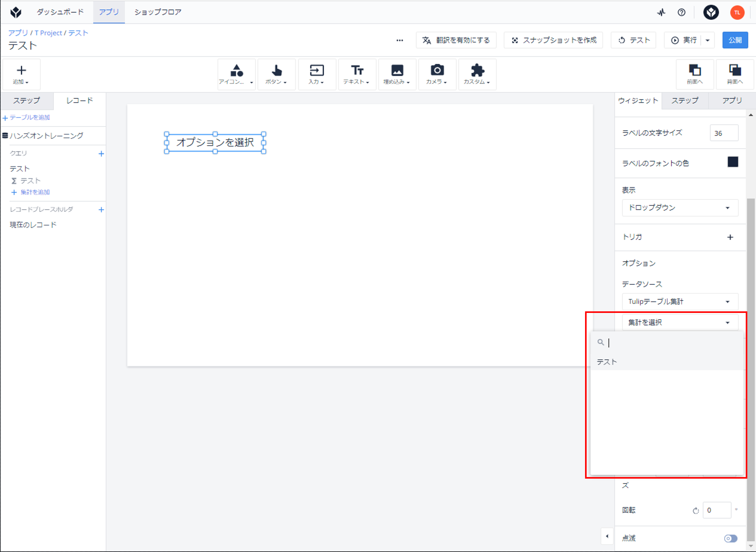The height and width of the screenshot is (552, 756).
Task: Open the アイコン shapes widget menu
Action: tap(236, 74)
